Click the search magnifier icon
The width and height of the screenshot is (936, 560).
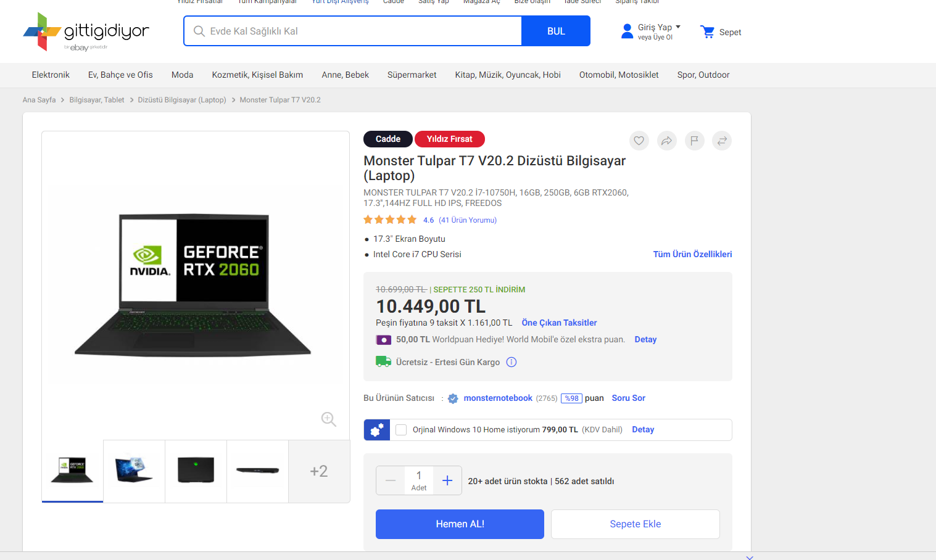(199, 31)
